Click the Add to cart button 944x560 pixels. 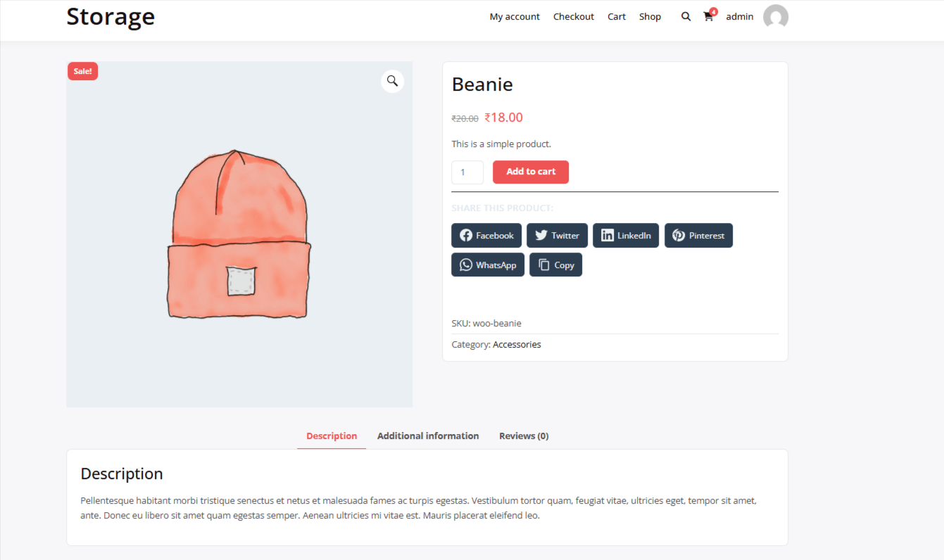click(530, 172)
